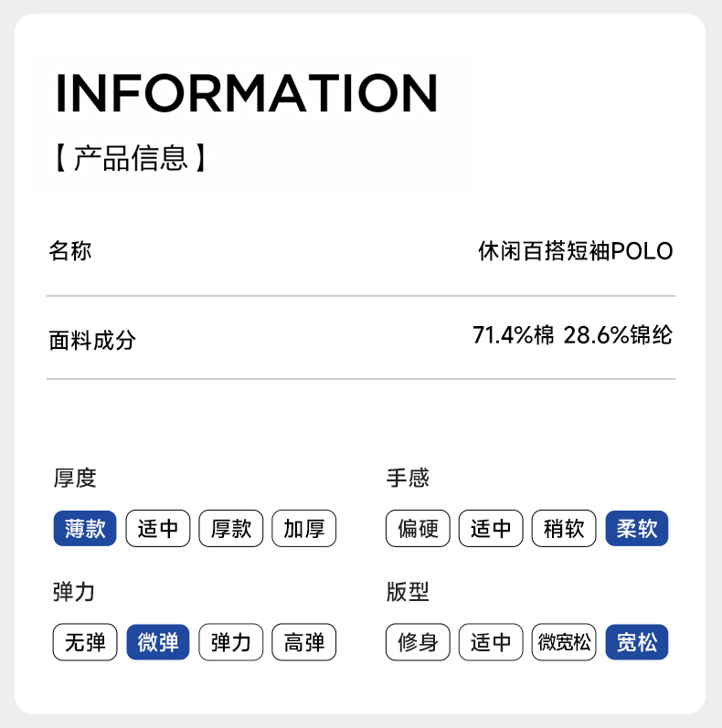Pick the 修身 fit option
The width and height of the screenshot is (722, 728).
pyautogui.click(x=418, y=642)
